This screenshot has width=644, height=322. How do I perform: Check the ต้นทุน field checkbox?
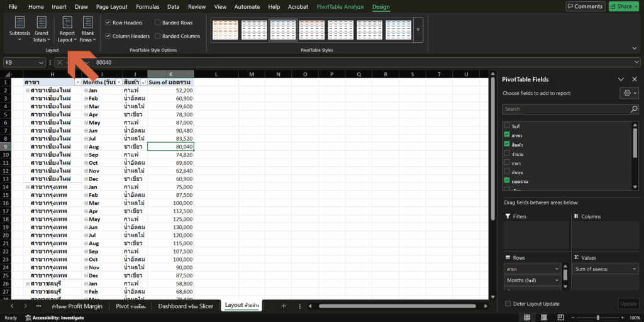pos(507,172)
